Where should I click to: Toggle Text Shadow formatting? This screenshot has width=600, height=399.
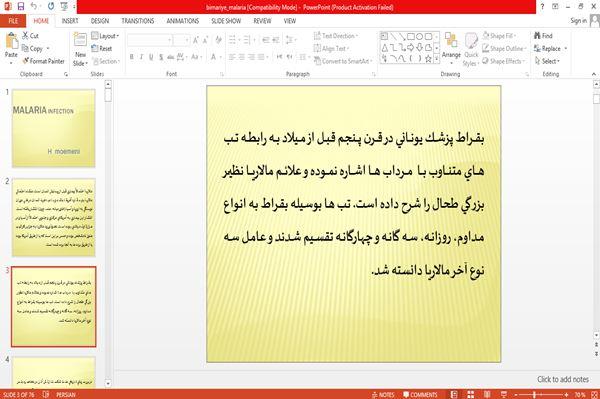coord(161,57)
